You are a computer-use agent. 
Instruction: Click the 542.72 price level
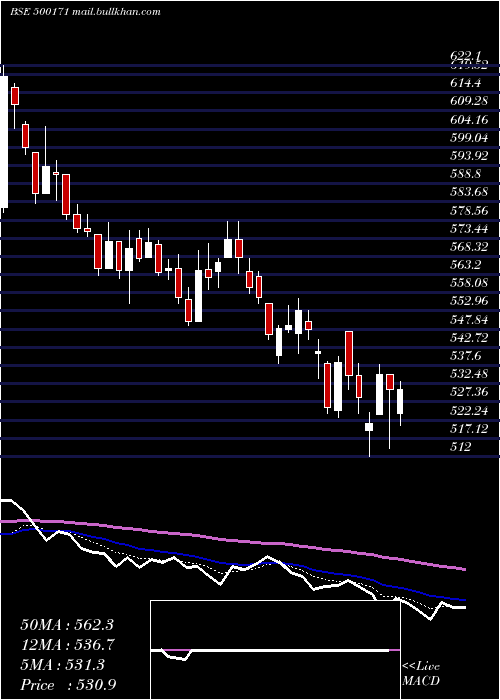(x=469, y=338)
